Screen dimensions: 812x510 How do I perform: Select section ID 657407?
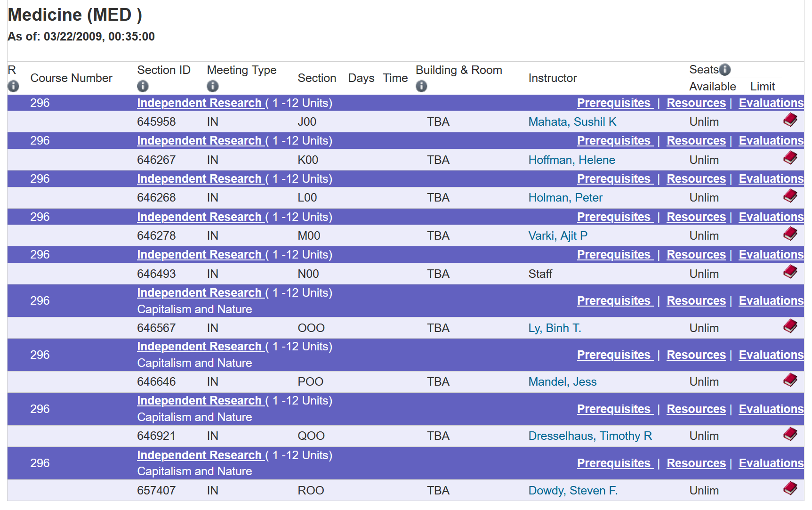pyautogui.click(x=156, y=490)
